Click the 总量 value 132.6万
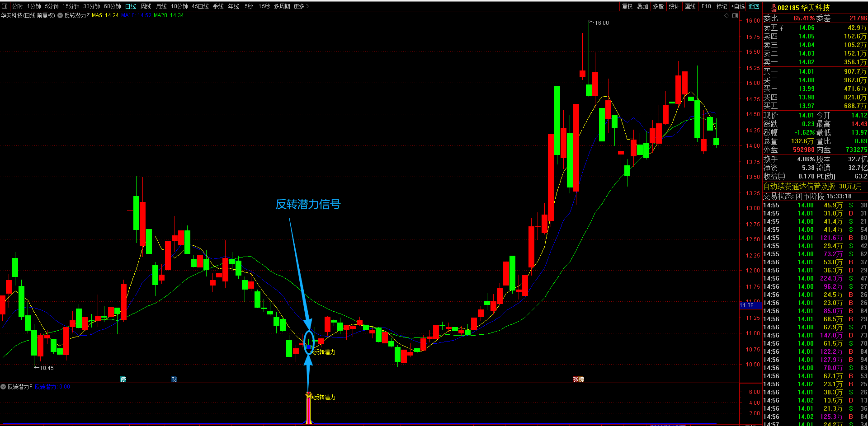Viewport: 868px width, 426px height. pyautogui.click(x=803, y=141)
